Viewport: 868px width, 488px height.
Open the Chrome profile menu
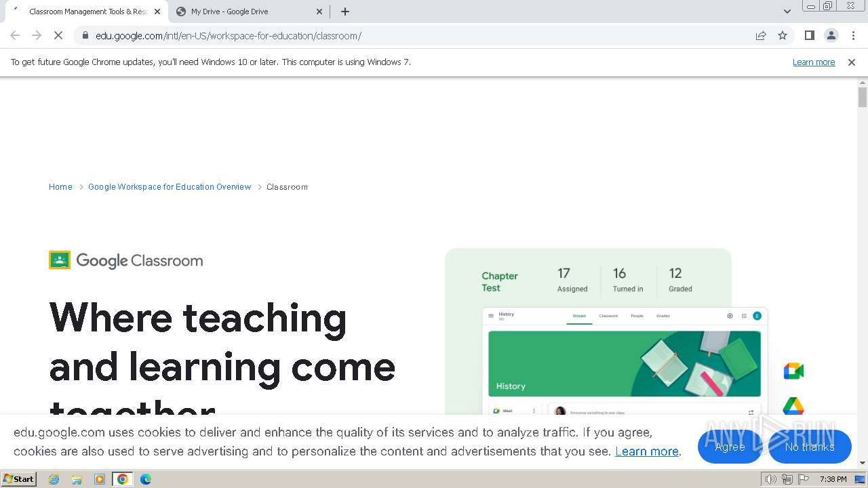[831, 36]
